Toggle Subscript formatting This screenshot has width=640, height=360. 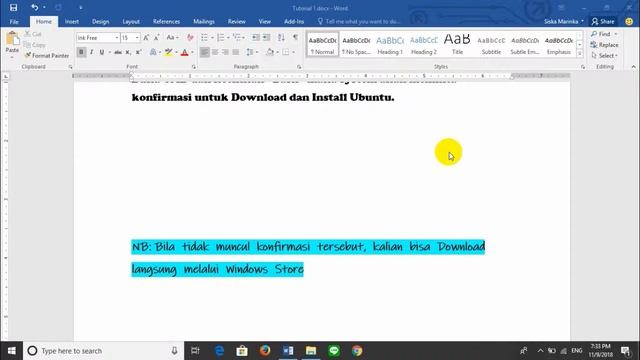(128, 52)
